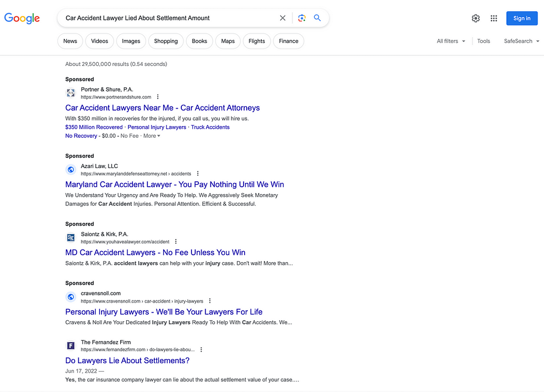
Task: Open the Do Lawyers Lie About Settlements link
Action: click(x=127, y=360)
